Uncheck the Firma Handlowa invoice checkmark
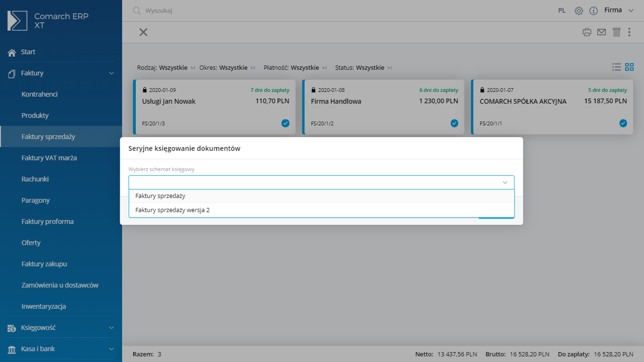This screenshot has width=644, height=362. click(454, 123)
